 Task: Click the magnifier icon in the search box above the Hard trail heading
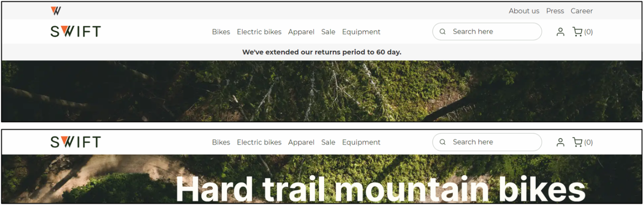coord(443,142)
